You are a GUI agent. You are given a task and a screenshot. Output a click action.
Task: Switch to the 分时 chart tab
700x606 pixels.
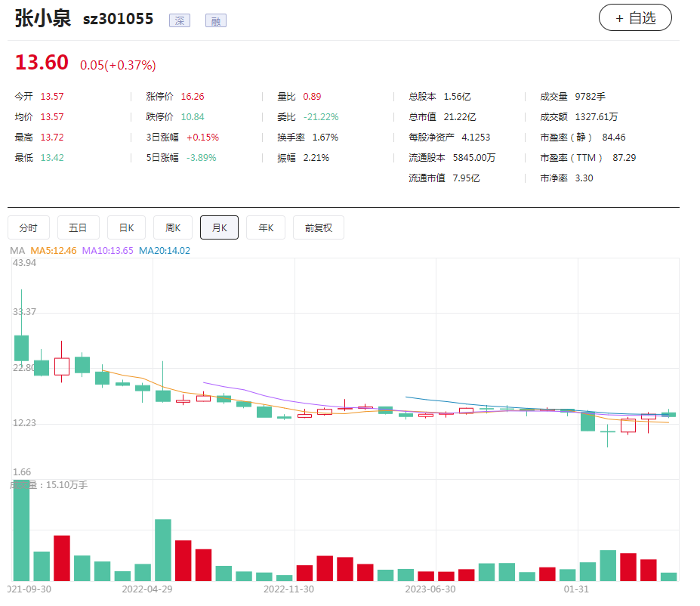tap(29, 227)
